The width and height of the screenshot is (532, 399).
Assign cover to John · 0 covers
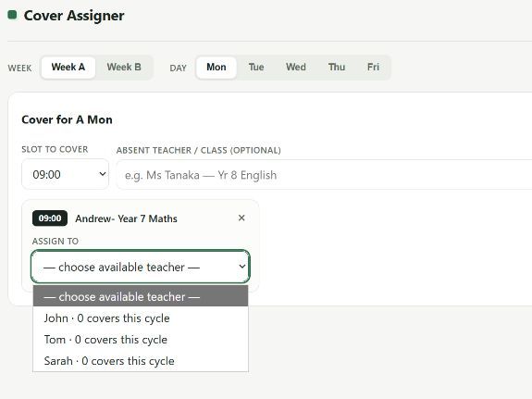click(141, 318)
